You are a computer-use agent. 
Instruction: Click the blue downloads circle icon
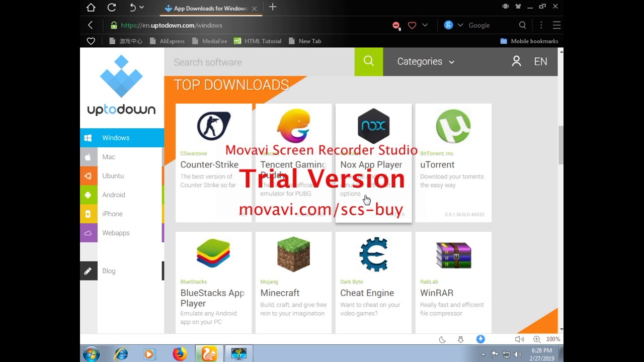click(480, 339)
